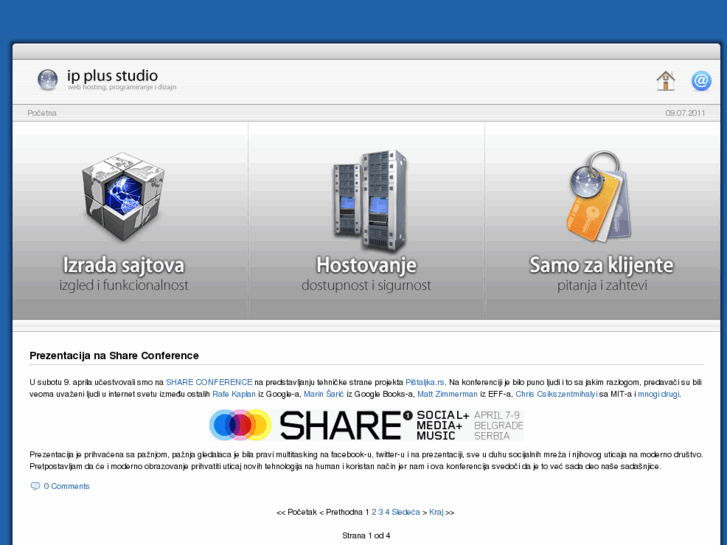The image size is (727, 545).
Task: Follow the Pištaljka.rs link
Action: pos(425,382)
